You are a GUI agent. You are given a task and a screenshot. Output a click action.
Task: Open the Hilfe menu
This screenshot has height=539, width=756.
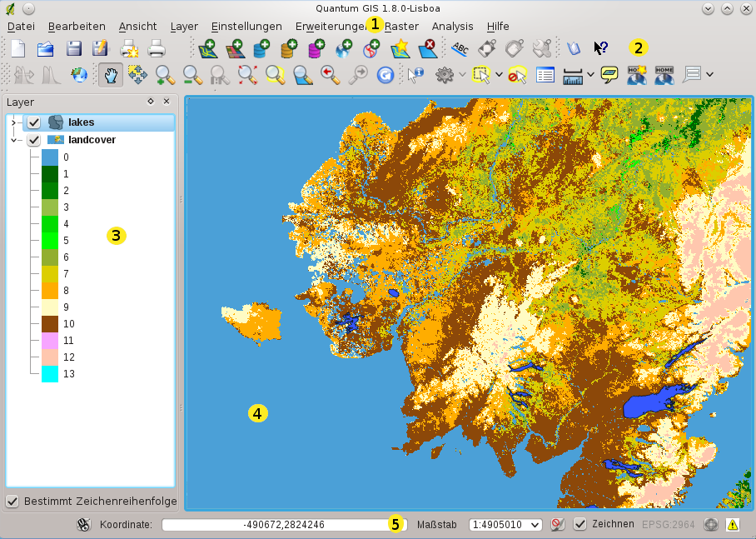(498, 27)
